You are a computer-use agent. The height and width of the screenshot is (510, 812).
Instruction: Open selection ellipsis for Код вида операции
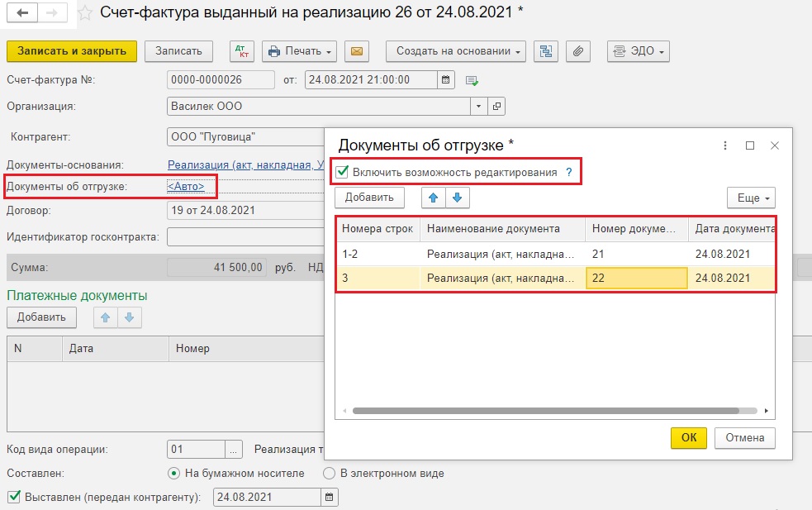pyautogui.click(x=234, y=450)
